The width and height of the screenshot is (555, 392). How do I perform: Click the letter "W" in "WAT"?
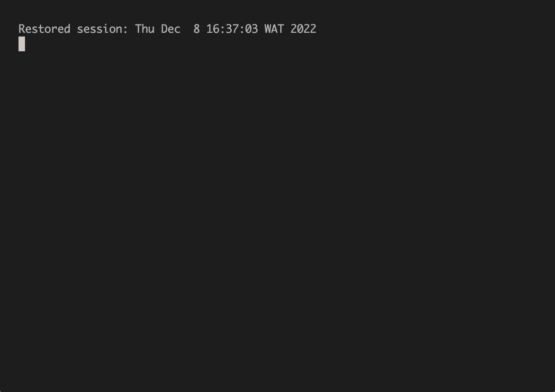[268, 29]
